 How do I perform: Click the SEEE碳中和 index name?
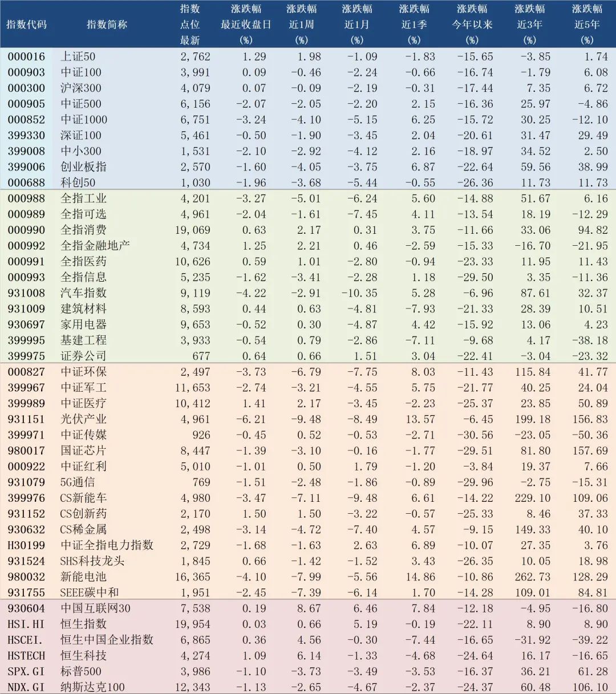tap(90, 592)
